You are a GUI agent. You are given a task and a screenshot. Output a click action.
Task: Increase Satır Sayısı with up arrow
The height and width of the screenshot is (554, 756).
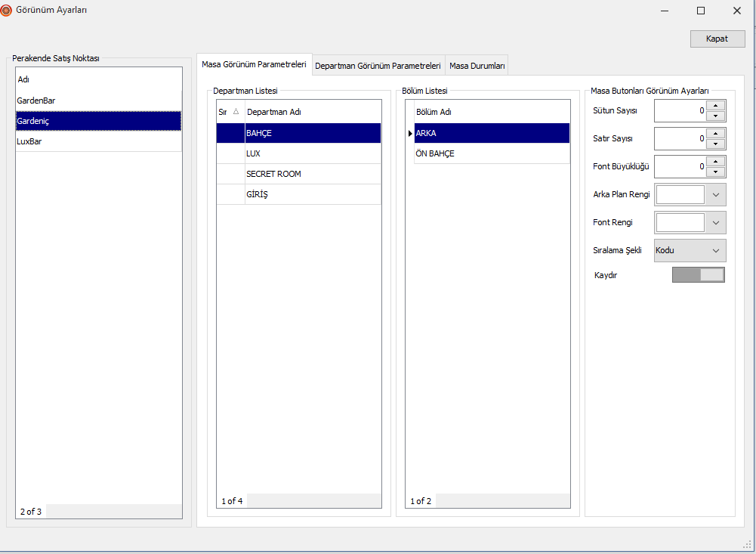[x=714, y=134]
